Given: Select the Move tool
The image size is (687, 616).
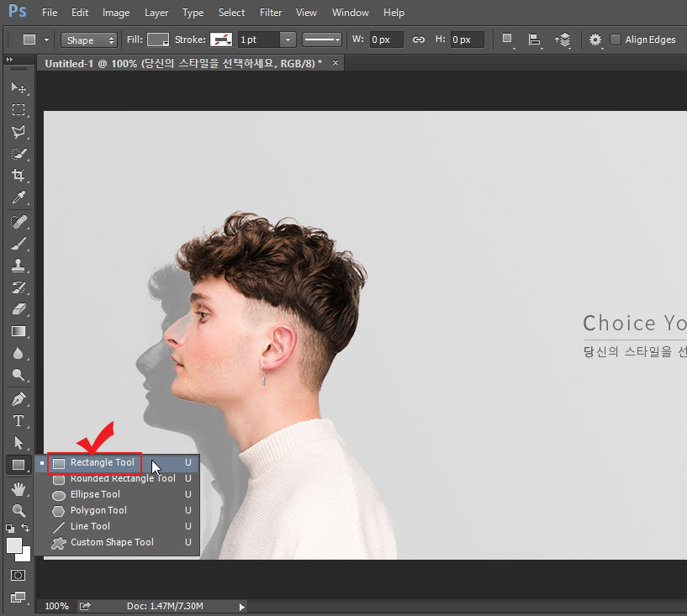Looking at the screenshot, I should tap(18, 88).
